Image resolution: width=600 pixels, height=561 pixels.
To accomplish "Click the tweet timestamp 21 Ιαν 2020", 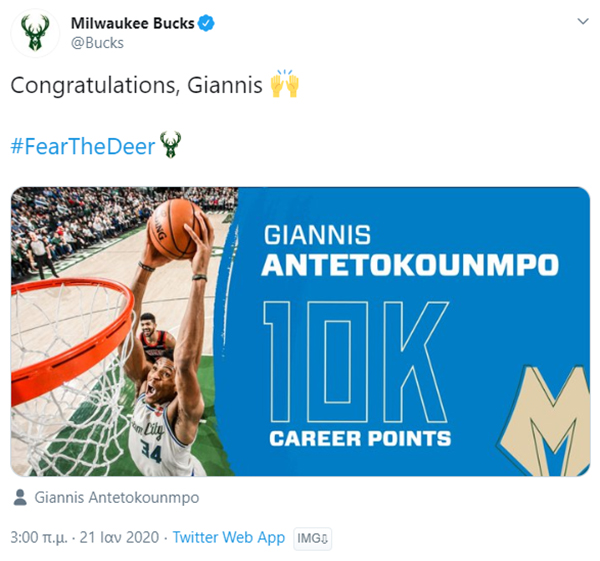I will click(118, 538).
